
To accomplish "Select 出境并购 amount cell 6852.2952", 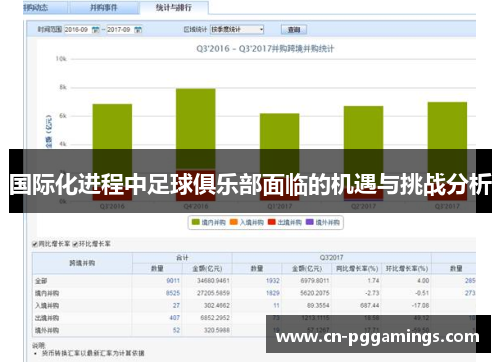I will pos(215,318).
